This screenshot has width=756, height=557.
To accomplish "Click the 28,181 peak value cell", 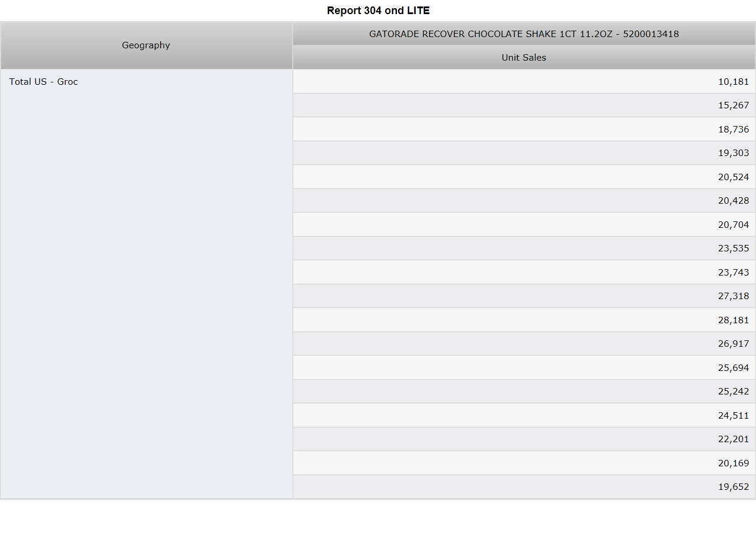I will [524, 320].
